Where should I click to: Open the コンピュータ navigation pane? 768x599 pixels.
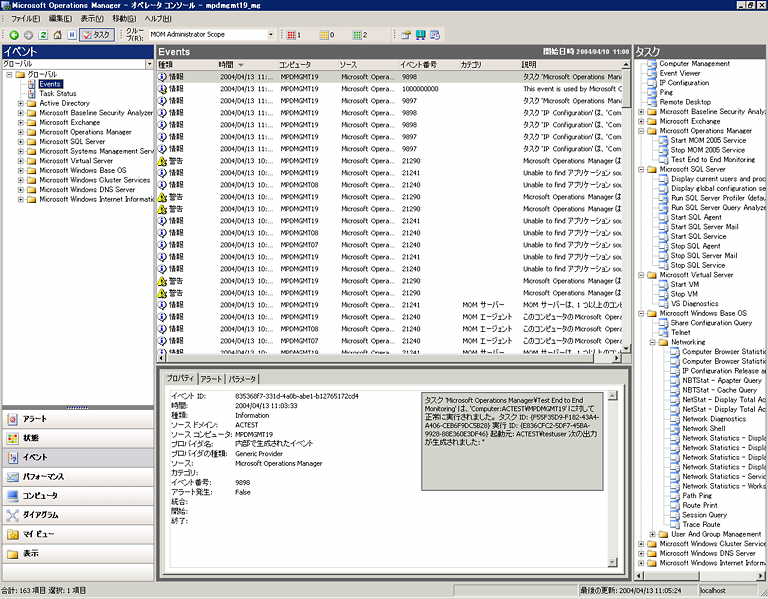[x=77, y=496]
